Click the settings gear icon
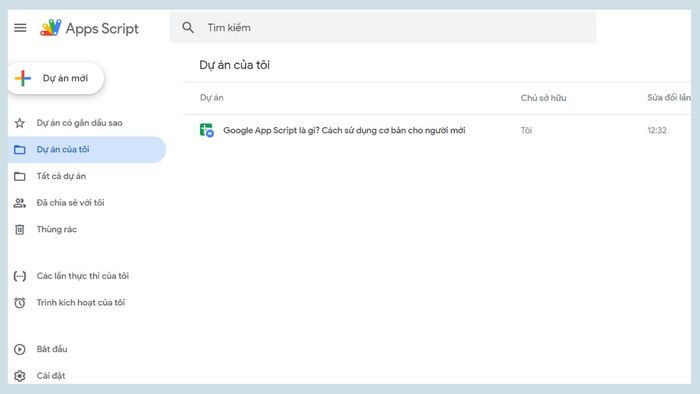 pyautogui.click(x=20, y=376)
